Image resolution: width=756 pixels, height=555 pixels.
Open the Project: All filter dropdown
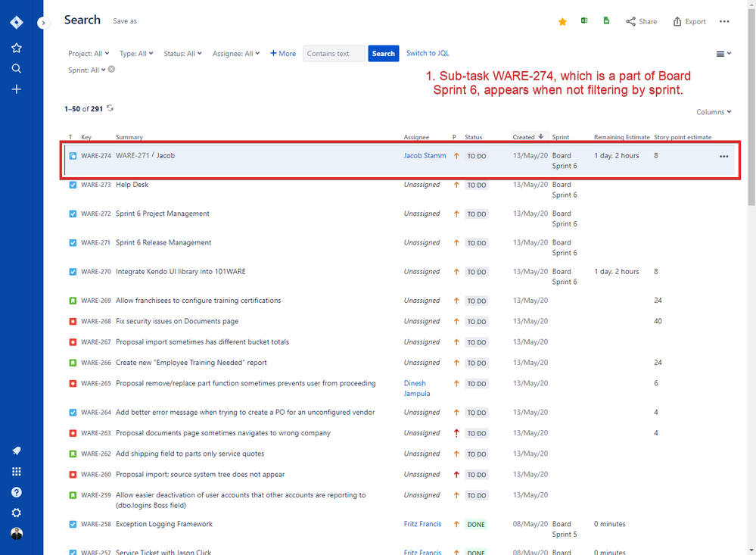click(87, 53)
